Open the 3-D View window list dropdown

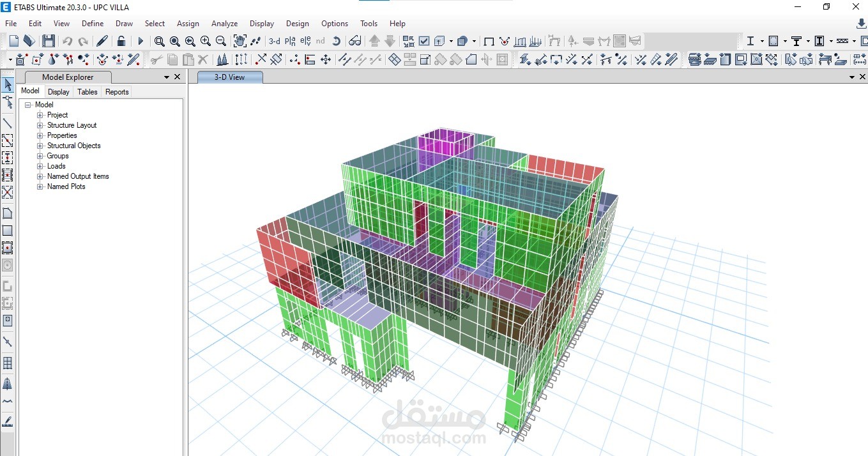coord(852,77)
